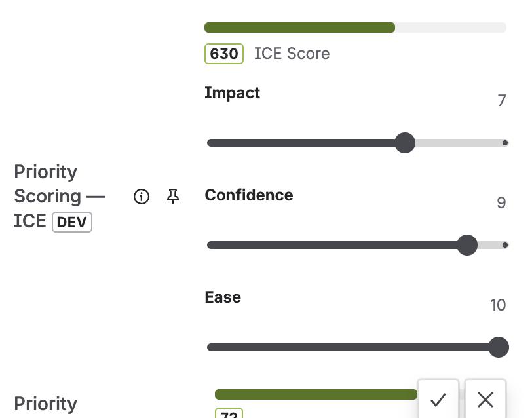This screenshot has height=418, width=532.
Task: Click the checkmark to confirm changes
Action: [438, 399]
